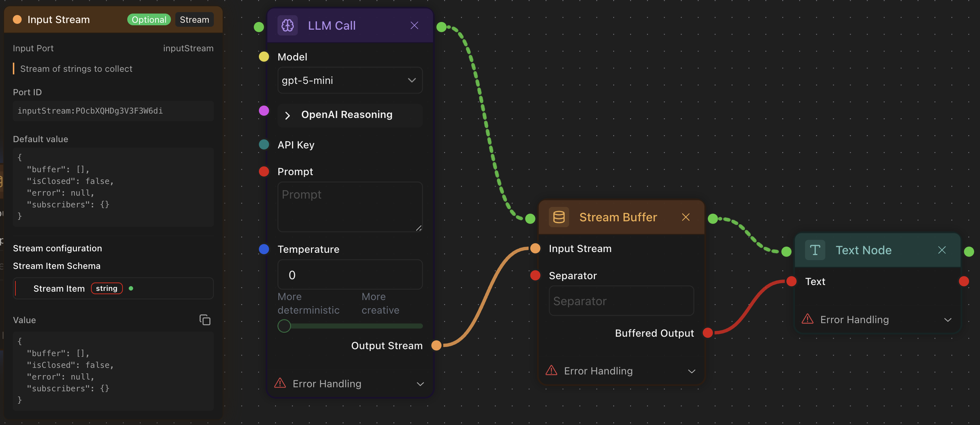Screen dimensions: 980x425
Task: Click the LLM Call brain icon
Action: (x=287, y=26)
